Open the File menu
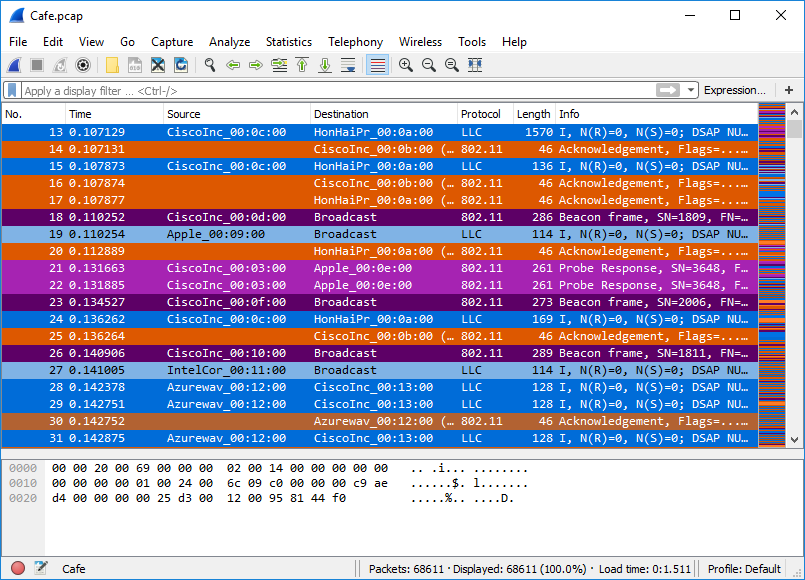Viewport: 805px width, 580px height. 18,42
